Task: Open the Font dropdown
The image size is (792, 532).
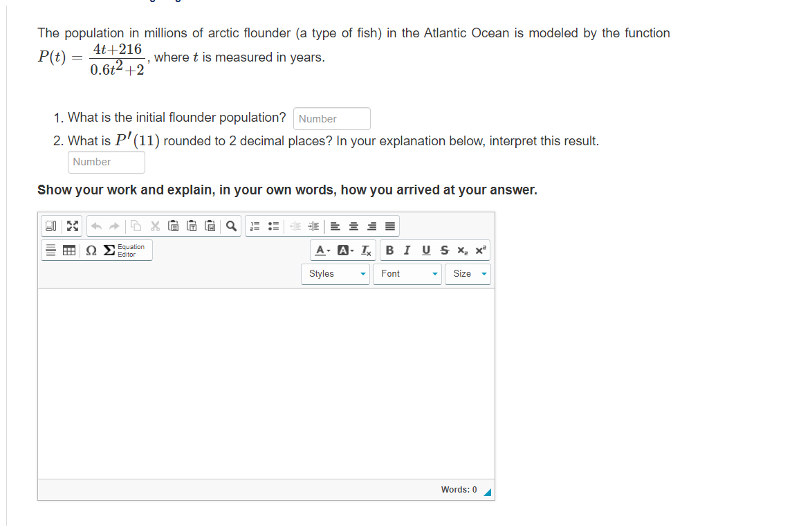Action: point(407,273)
